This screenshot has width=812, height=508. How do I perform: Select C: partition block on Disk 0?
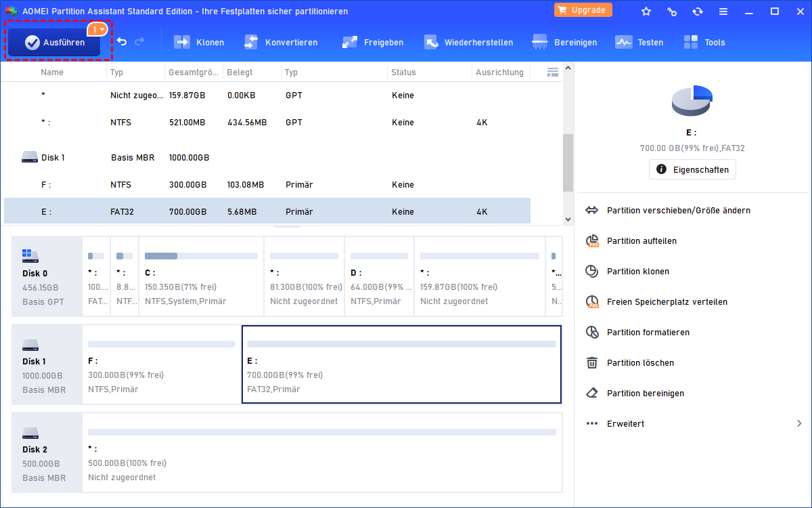201,276
